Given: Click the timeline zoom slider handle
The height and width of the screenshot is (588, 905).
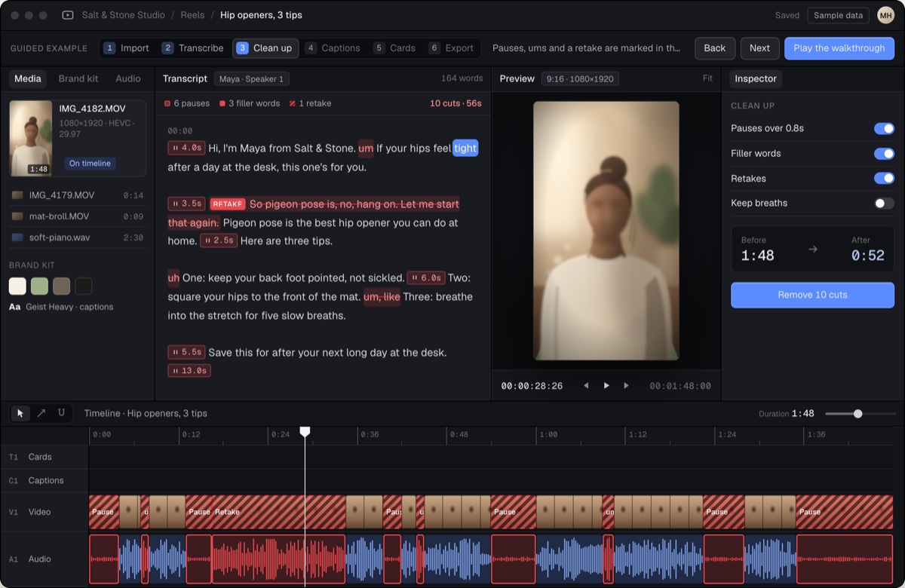Looking at the screenshot, I should coord(857,414).
